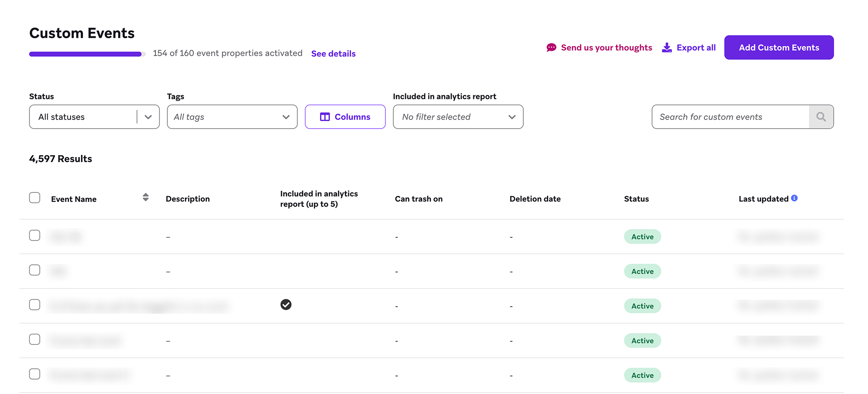Check the fourth event row checkbox
This screenshot has width=868, height=394.
[34, 339]
